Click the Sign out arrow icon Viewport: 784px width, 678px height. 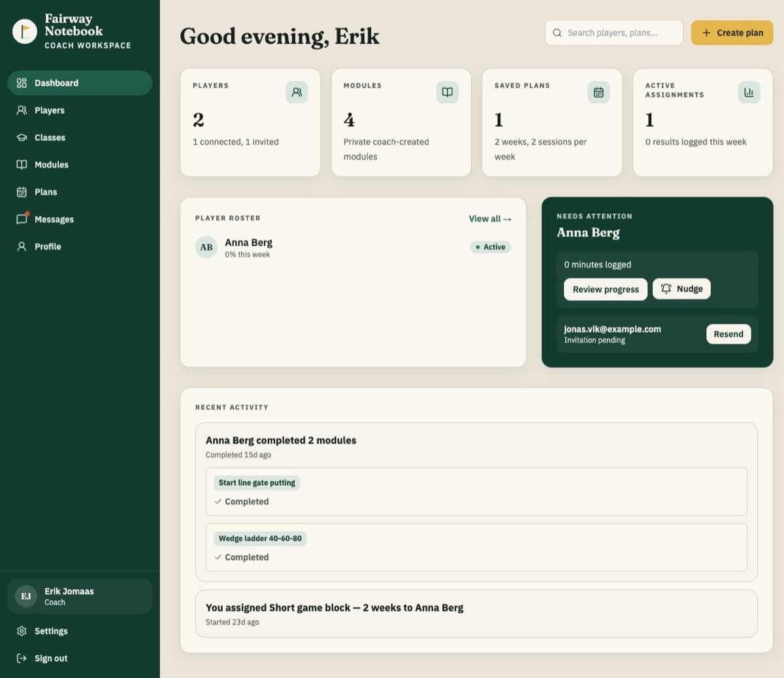(x=22, y=658)
